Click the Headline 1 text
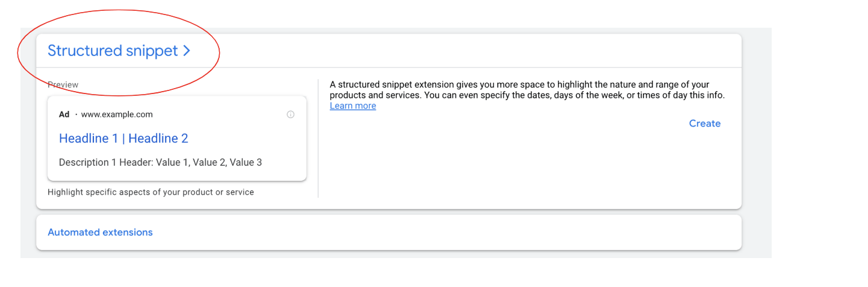This screenshot has width=868, height=287. (88, 139)
